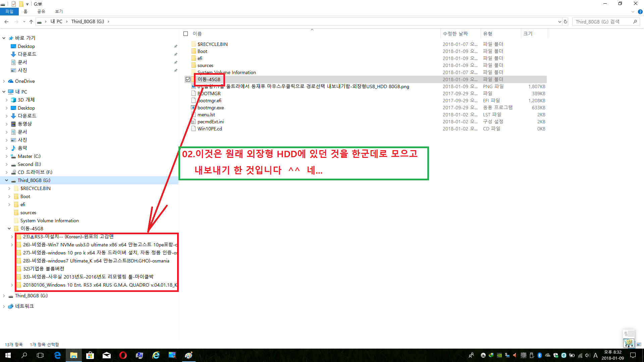Click 내 PC breadcrumb in address bar
The height and width of the screenshot is (362, 644).
pos(56,21)
